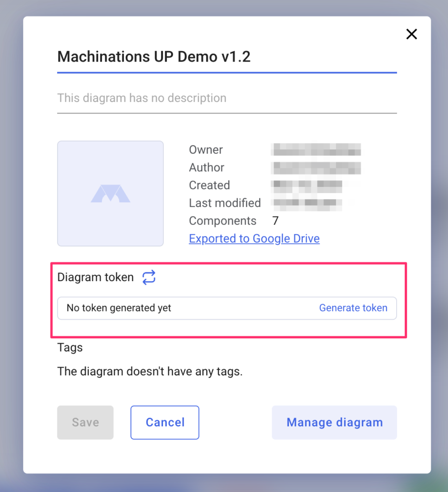Image resolution: width=448 pixels, height=492 pixels.
Task: Click the Components count value 7
Action: (x=275, y=221)
